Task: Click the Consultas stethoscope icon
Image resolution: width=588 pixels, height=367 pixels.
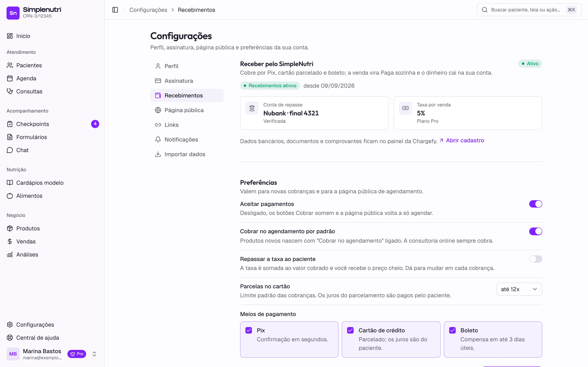Action: click(x=10, y=91)
